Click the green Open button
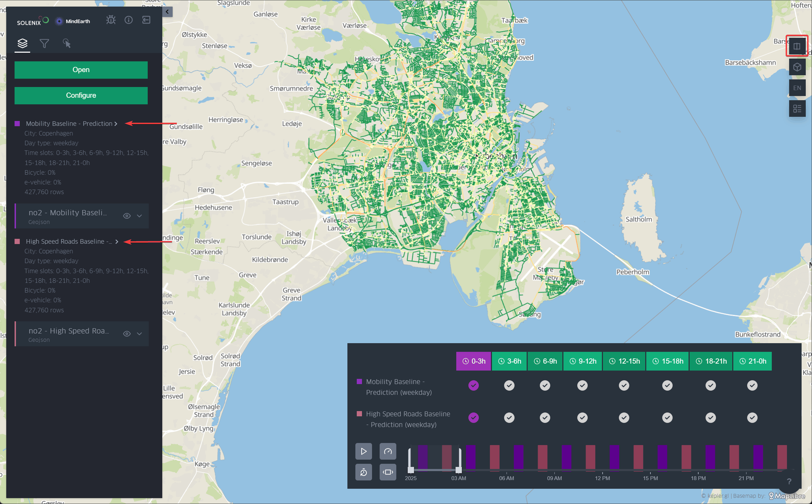This screenshot has width=812, height=504. pyautogui.click(x=81, y=70)
